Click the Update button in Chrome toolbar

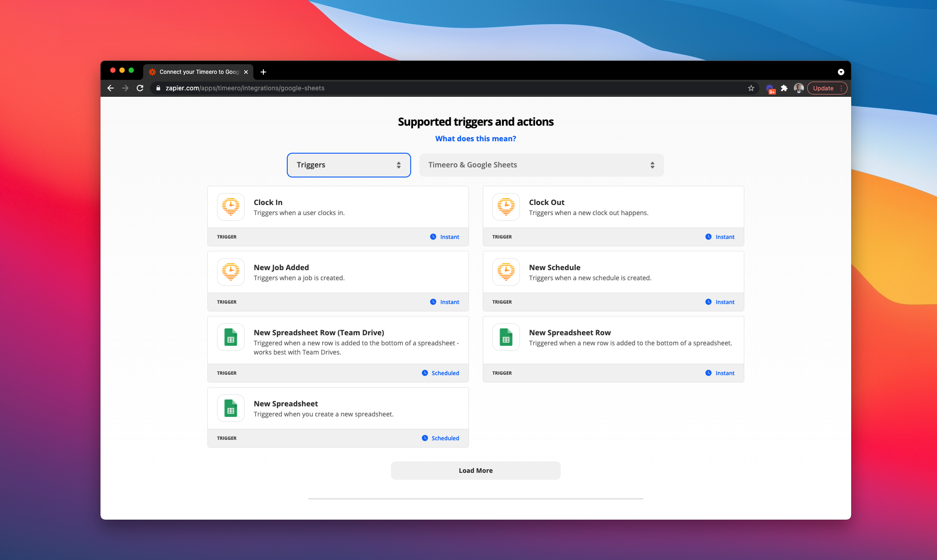coord(827,88)
